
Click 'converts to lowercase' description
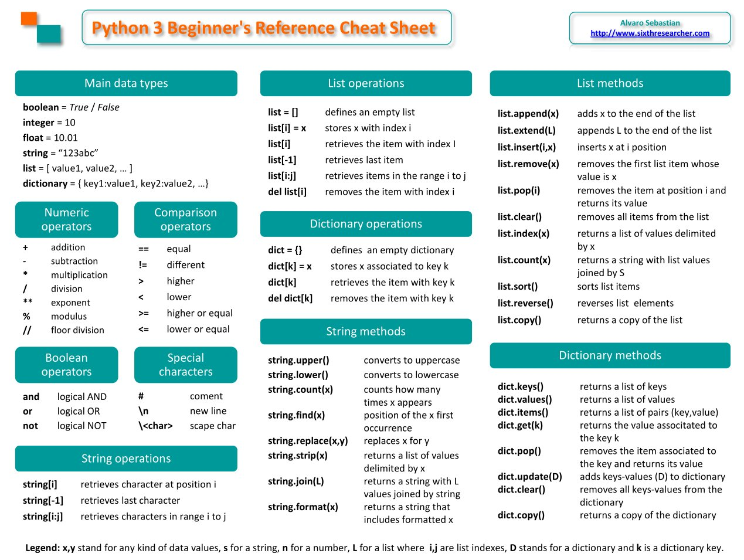[411, 375]
